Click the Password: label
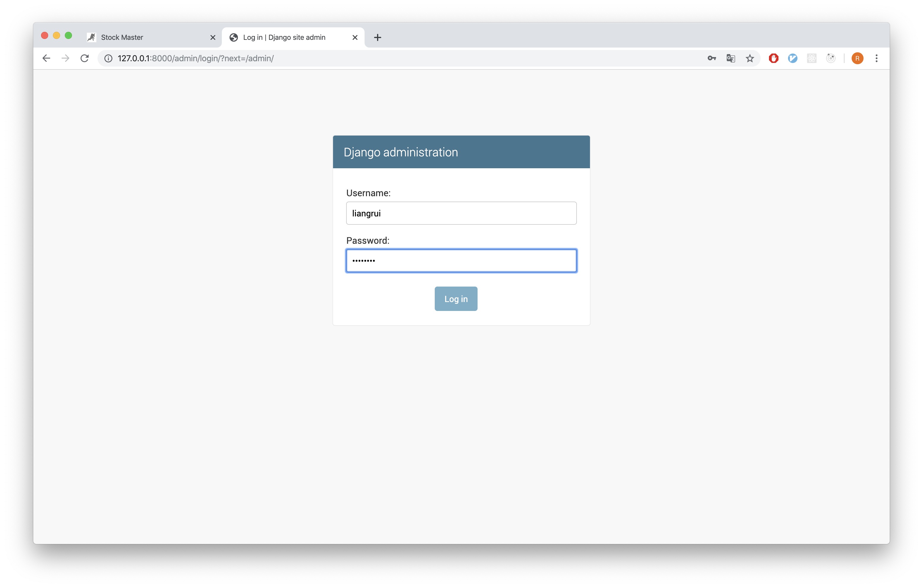The image size is (923, 588). pyautogui.click(x=368, y=240)
